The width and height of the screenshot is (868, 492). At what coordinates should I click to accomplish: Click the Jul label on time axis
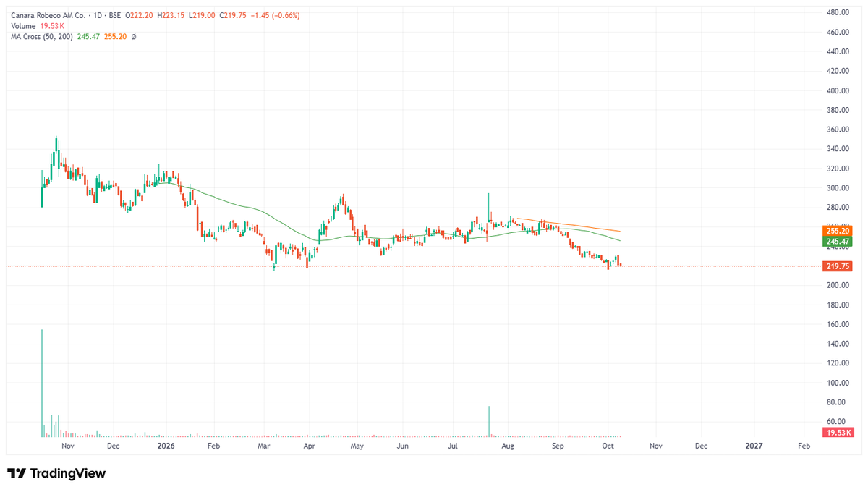click(453, 446)
